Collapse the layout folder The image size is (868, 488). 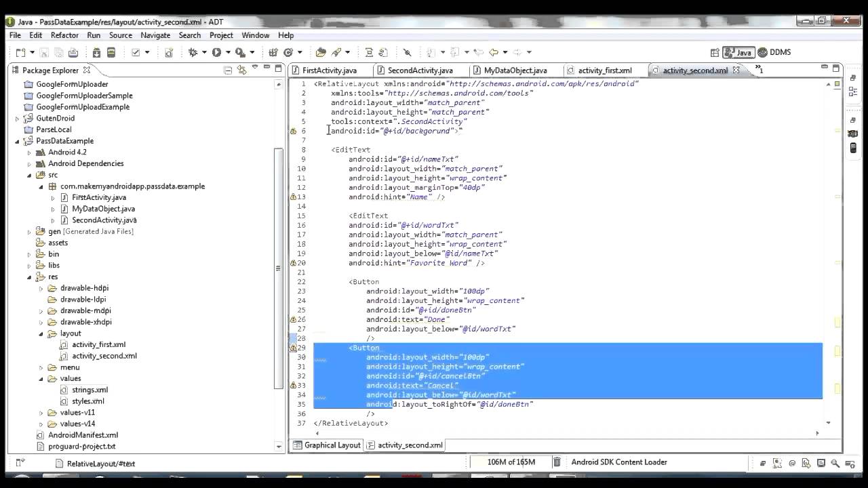click(41, 333)
